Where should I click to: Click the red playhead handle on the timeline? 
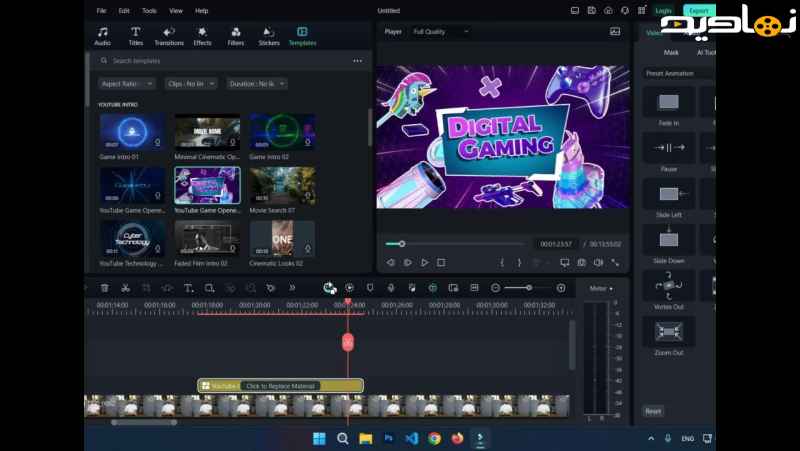point(348,342)
